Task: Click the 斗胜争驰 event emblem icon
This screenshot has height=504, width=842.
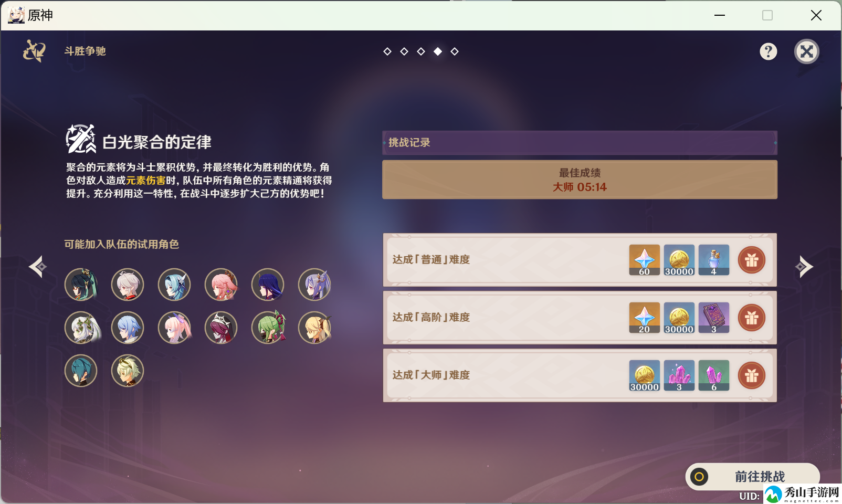Action: [x=35, y=51]
